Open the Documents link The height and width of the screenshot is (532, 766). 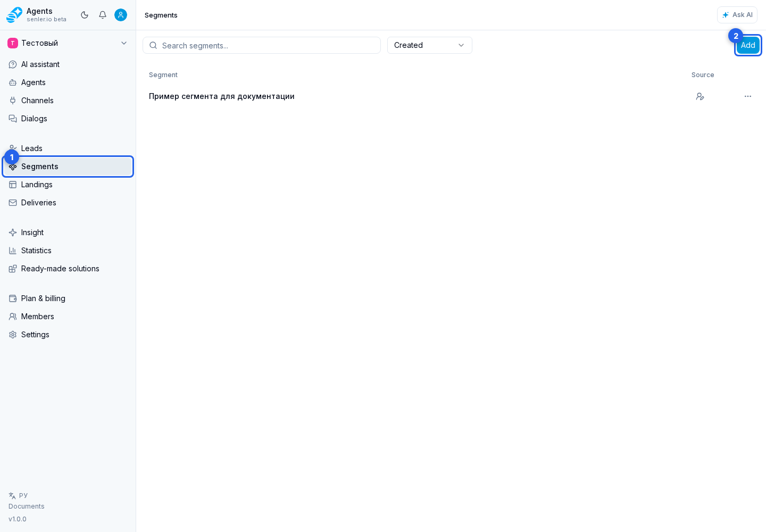27,506
